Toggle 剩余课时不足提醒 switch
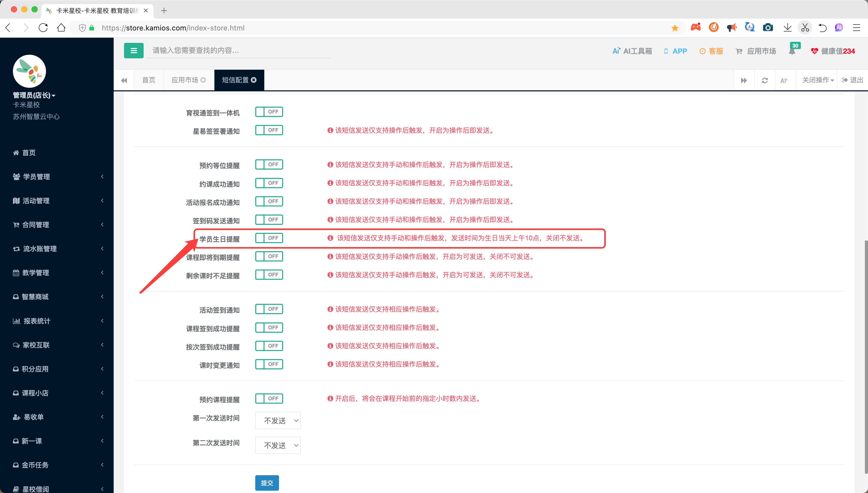The image size is (868, 493). click(x=269, y=275)
